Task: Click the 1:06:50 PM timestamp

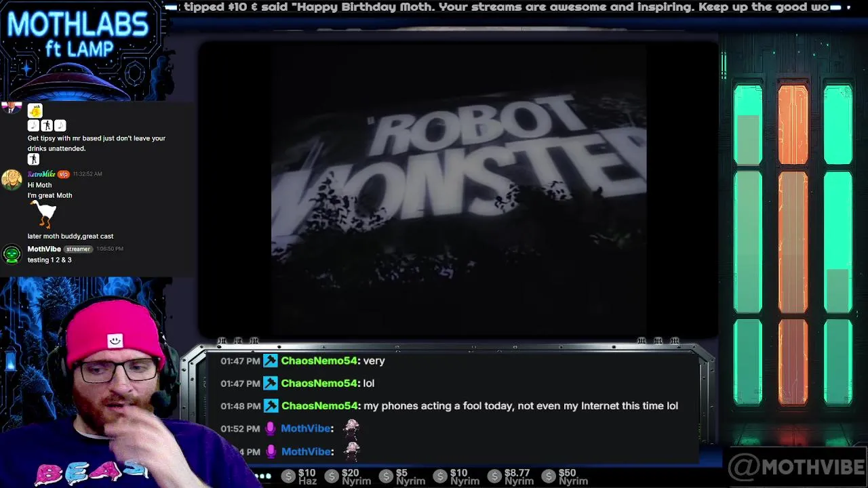Action: 108,249
